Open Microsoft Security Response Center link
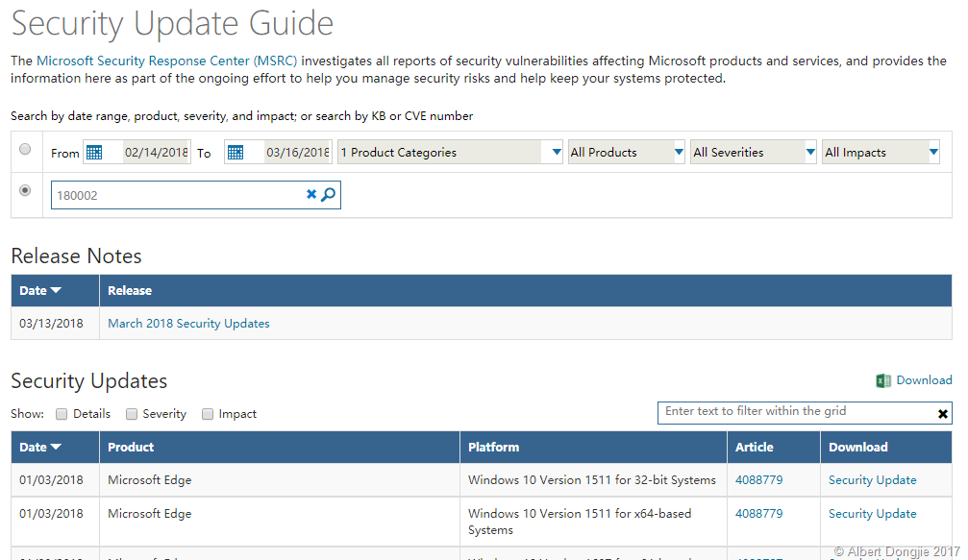Viewport: 968px width, 560px height. point(166,61)
